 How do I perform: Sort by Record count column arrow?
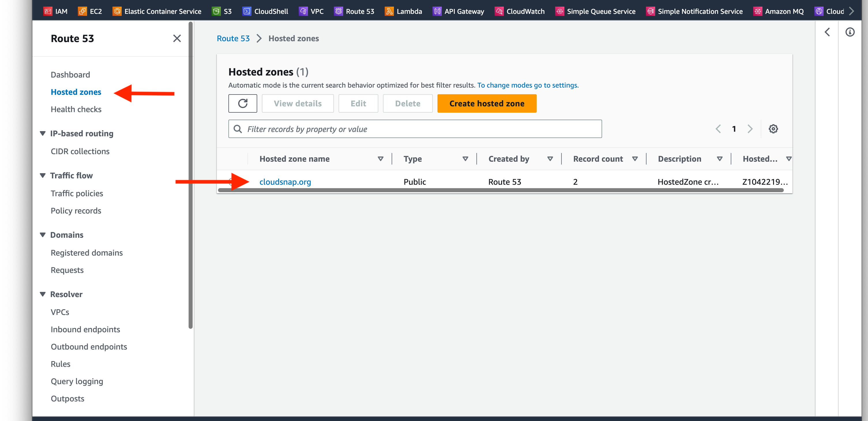point(635,159)
